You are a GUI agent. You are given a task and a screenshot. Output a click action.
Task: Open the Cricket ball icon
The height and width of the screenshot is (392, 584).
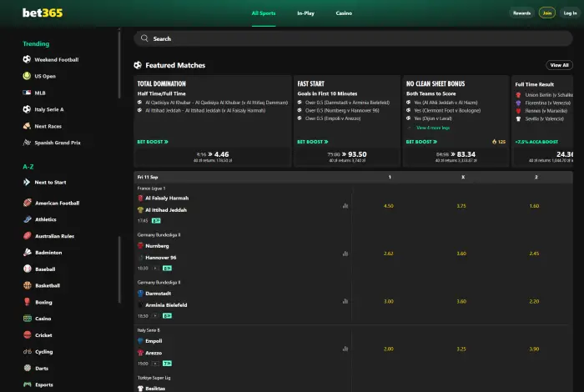(x=28, y=334)
